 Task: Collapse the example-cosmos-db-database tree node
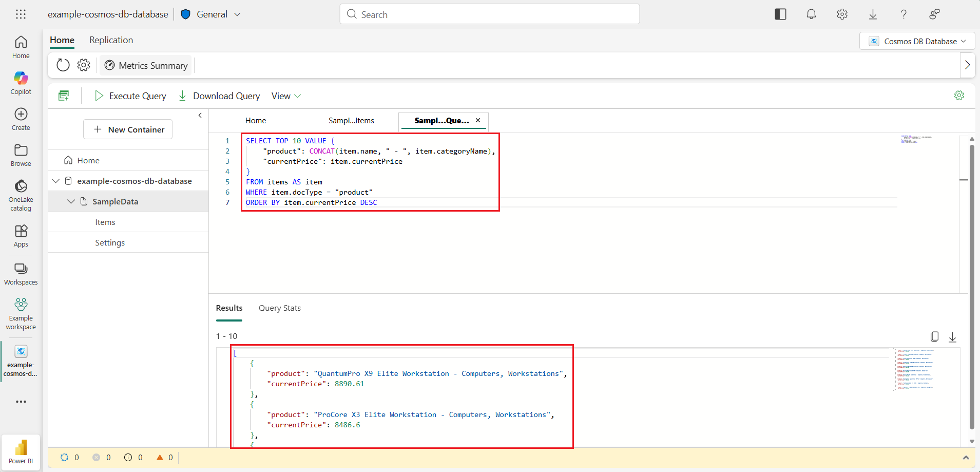(56, 181)
